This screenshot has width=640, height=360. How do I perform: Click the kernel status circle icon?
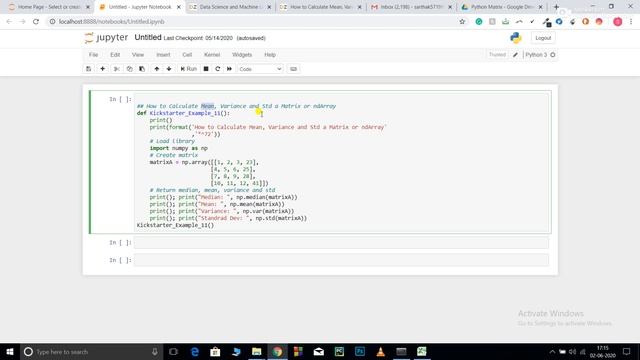pos(553,55)
